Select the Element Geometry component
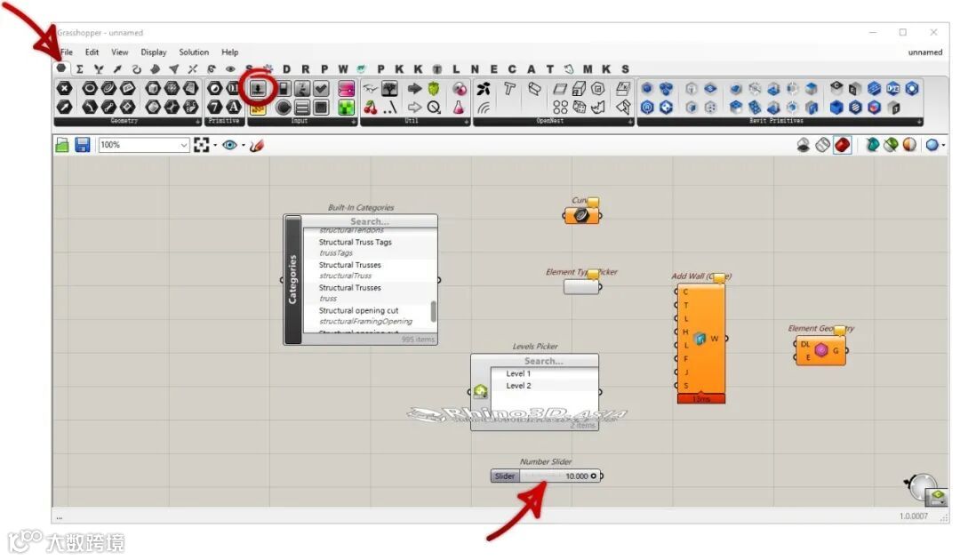Viewport: 960px width, 560px height. [x=821, y=350]
